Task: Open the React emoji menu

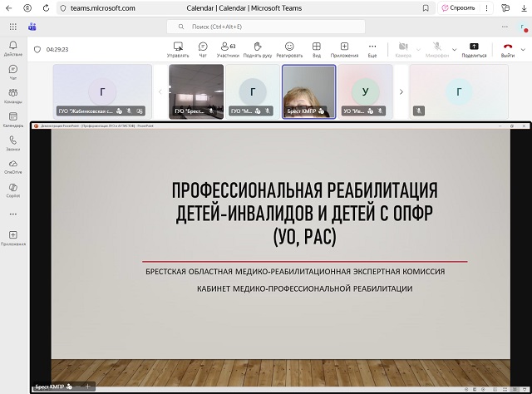Action: tap(289, 50)
